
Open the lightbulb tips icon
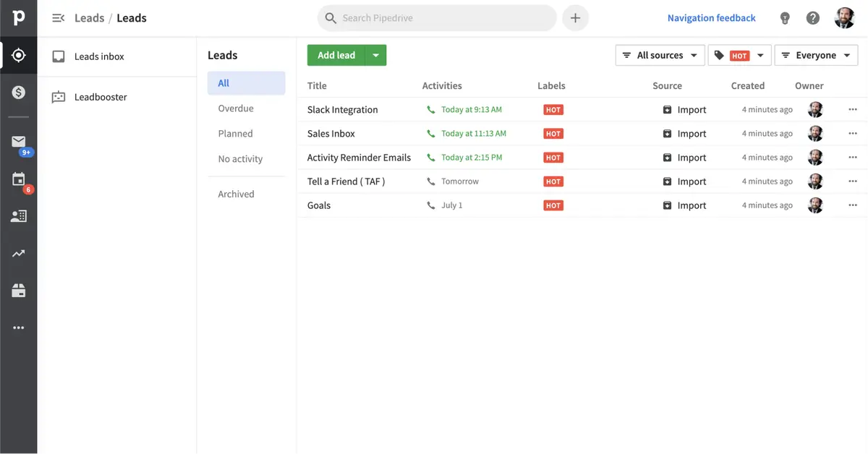(x=785, y=18)
